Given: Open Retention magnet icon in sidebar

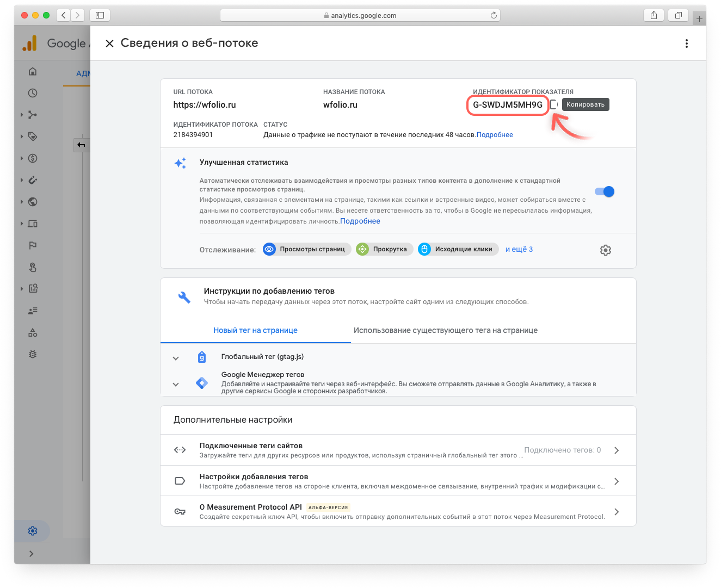Looking at the screenshot, I should pos(33,180).
